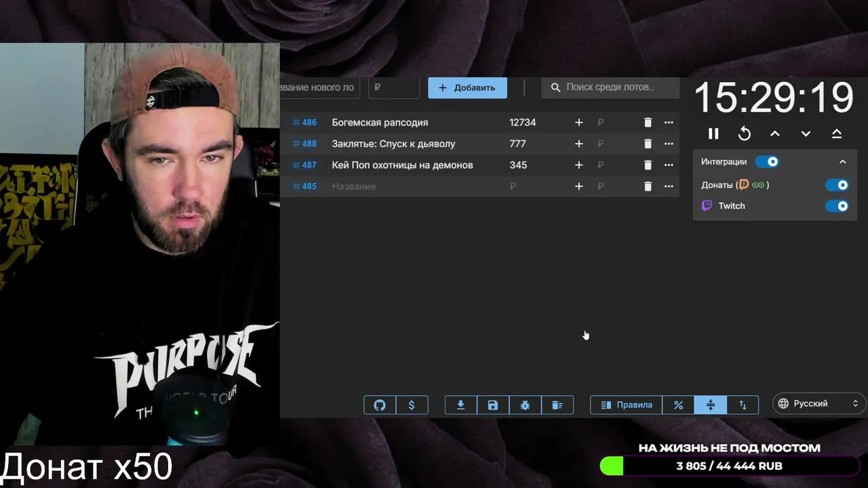Click the underlined-arrow timer icon
Image resolution: width=868 pixels, height=488 pixels.
click(837, 134)
